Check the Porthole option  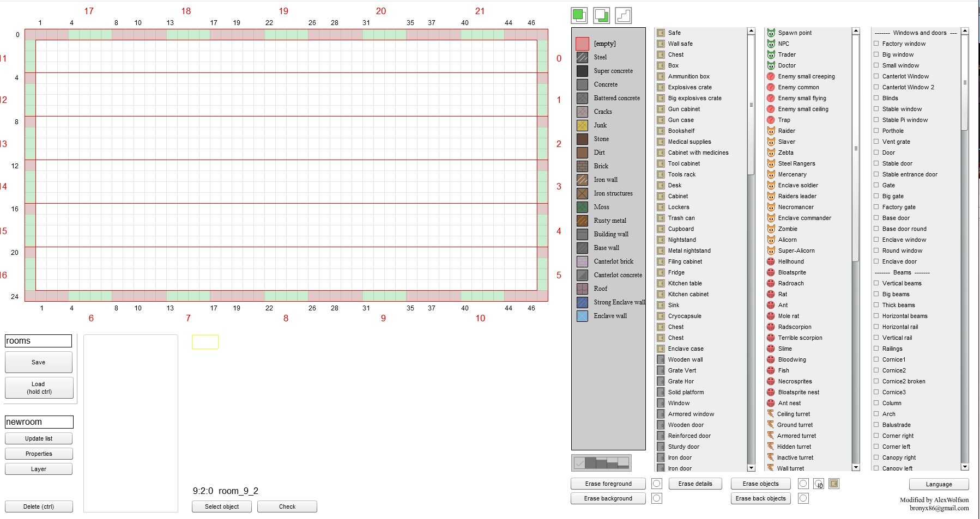pyautogui.click(x=876, y=131)
